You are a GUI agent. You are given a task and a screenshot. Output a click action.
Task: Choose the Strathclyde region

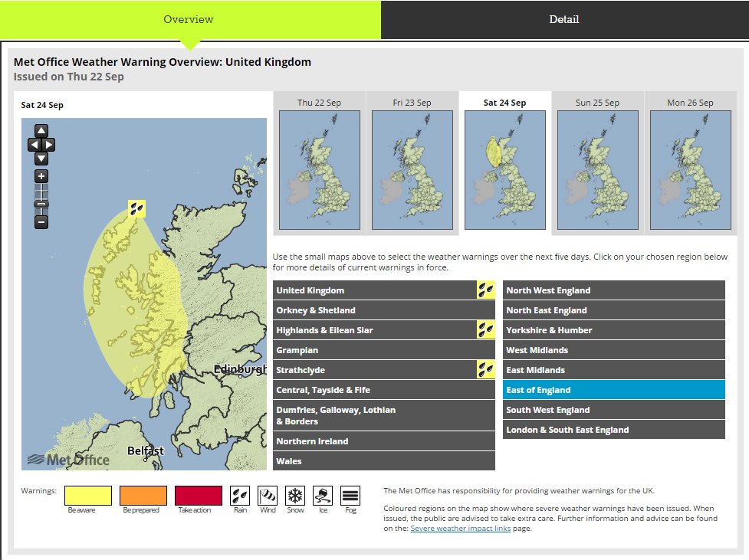(383, 369)
